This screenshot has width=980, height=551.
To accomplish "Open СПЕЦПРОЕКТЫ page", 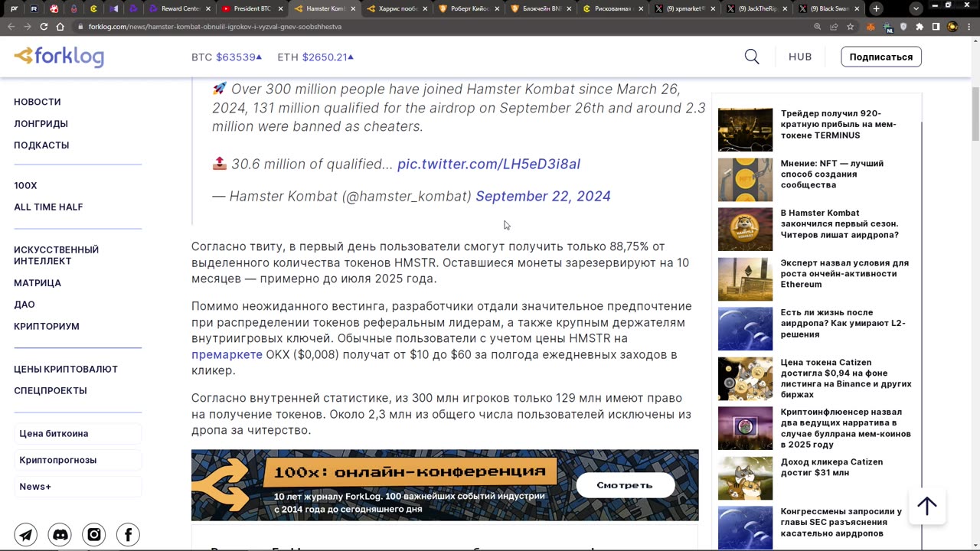I will (x=51, y=390).
